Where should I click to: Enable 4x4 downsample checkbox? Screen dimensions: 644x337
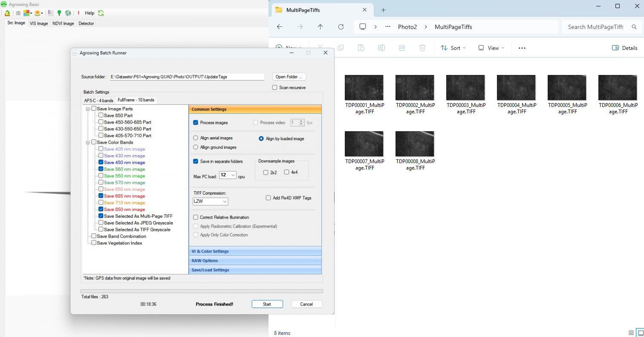[286, 172]
